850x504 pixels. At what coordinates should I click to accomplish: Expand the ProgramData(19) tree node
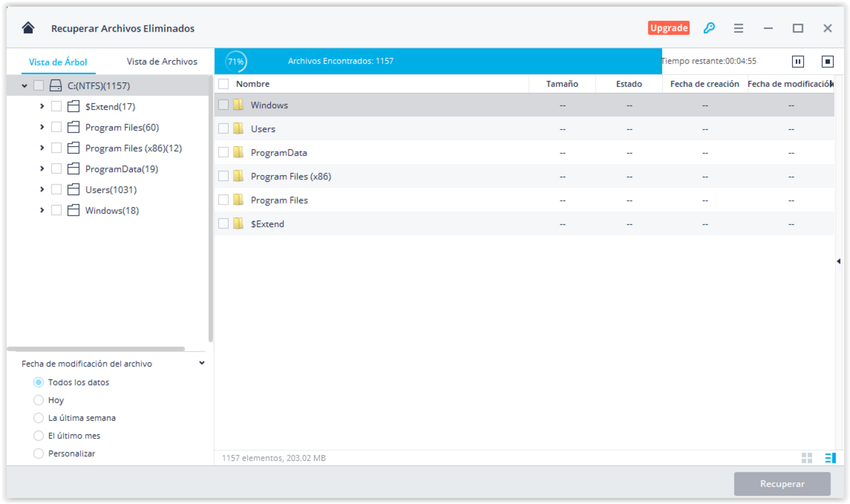(x=42, y=169)
